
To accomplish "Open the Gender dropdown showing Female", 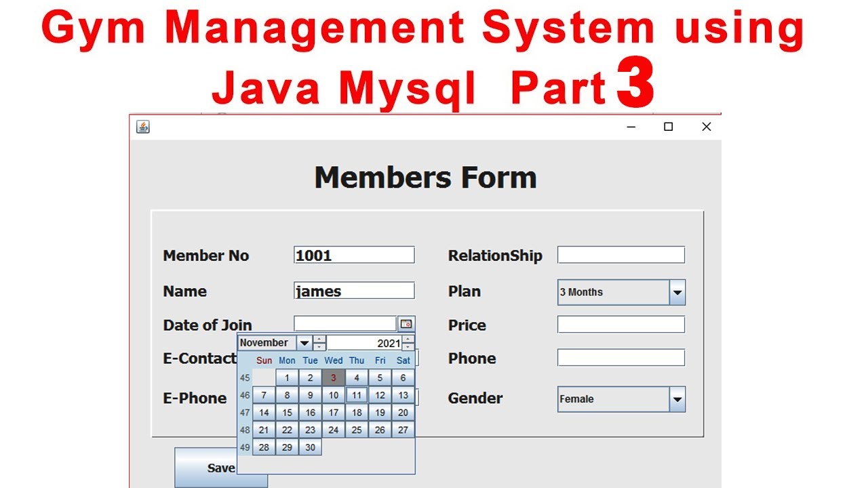I will [621, 399].
